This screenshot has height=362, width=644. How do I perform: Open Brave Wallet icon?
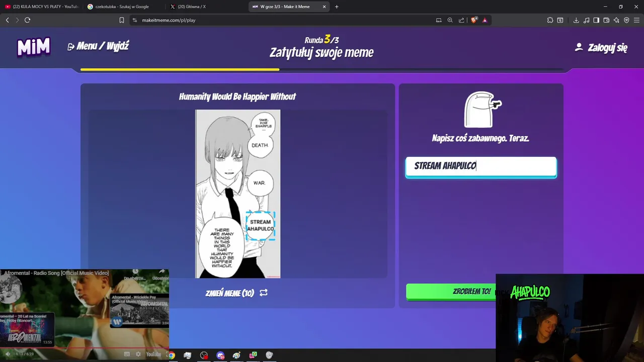(606, 20)
